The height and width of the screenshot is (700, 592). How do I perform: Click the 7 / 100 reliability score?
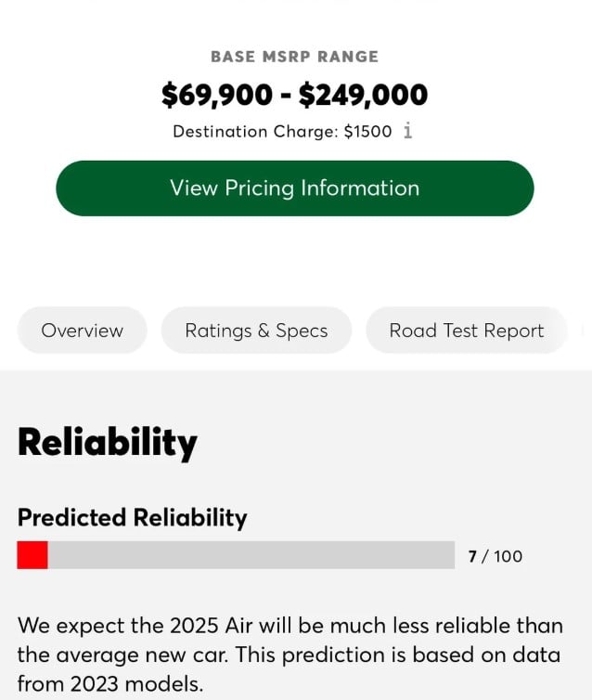(495, 556)
